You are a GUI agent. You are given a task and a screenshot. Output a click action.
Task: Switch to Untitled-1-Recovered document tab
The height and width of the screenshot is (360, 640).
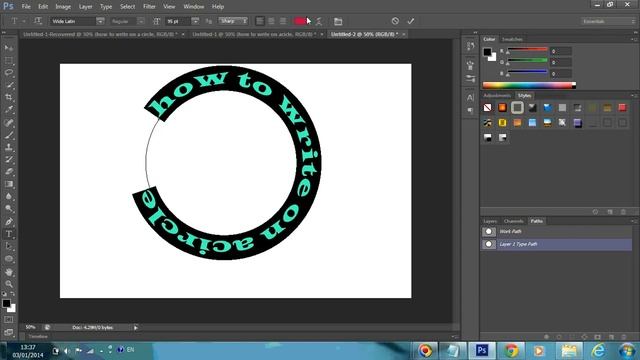[101, 34]
